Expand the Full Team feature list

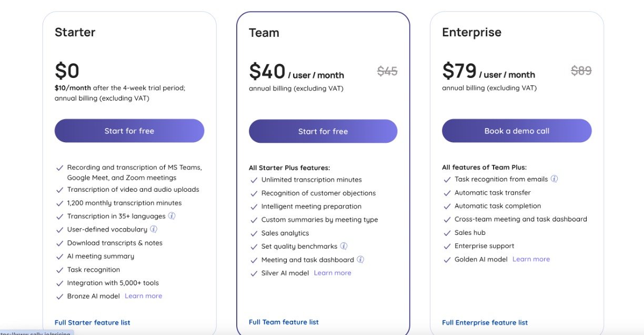point(284,322)
